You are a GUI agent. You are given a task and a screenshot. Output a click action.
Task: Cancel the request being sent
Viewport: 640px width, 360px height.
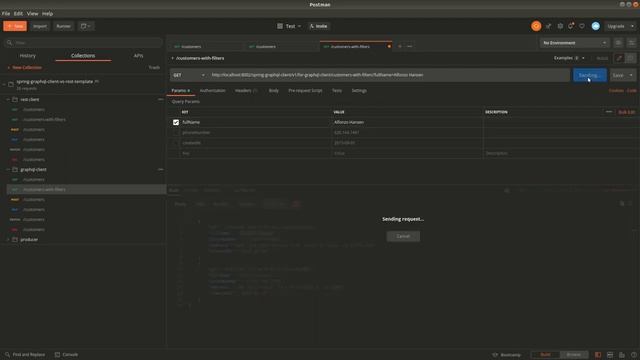coord(403,236)
